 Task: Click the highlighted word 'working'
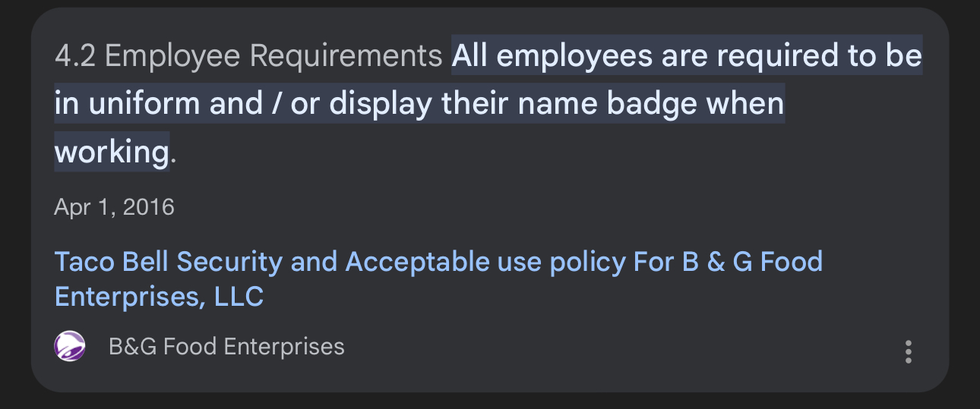coord(111,153)
